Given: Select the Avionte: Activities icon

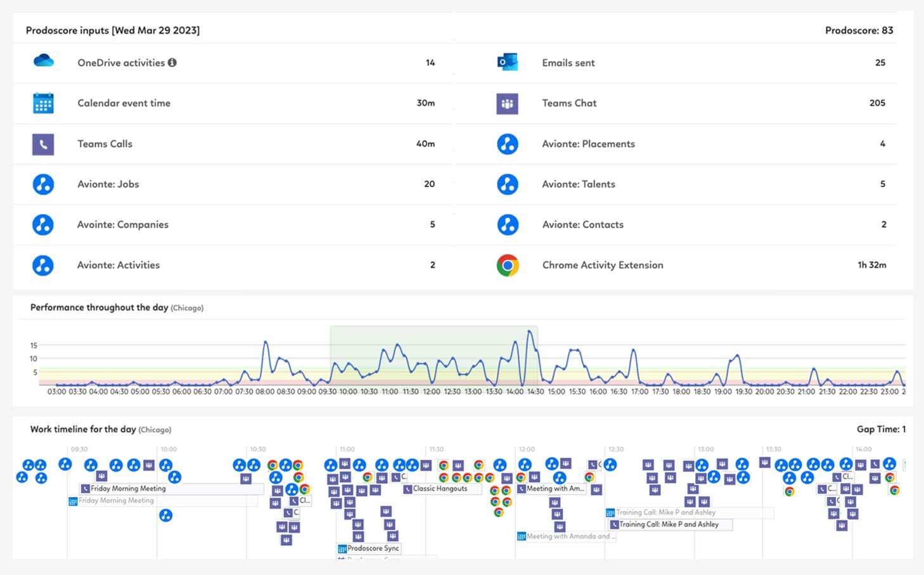Looking at the screenshot, I should coord(43,265).
